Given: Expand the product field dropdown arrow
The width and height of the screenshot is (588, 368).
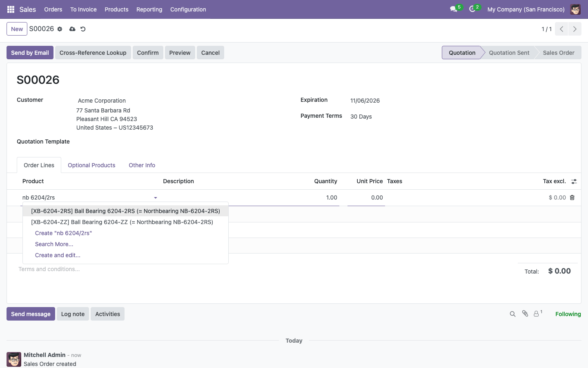Looking at the screenshot, I should point(156,198).
